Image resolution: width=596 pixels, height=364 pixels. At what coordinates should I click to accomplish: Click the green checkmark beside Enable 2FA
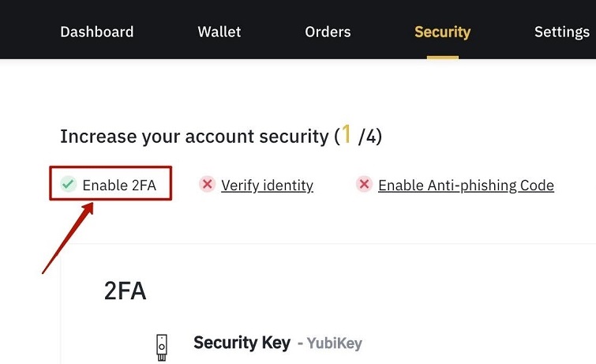pos(69,185)
